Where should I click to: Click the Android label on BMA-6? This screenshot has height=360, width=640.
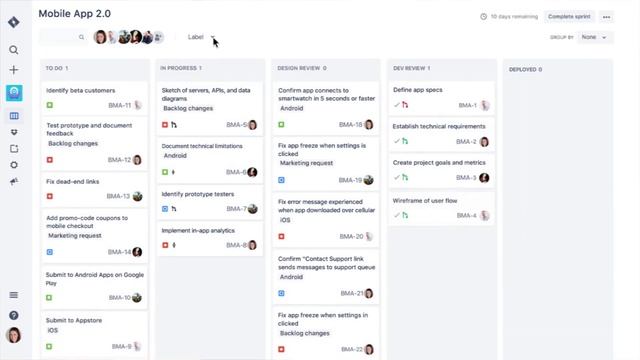click(175, 156)
